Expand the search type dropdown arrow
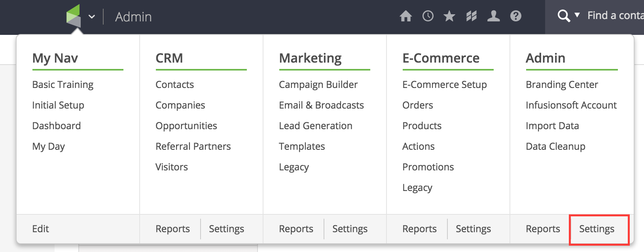Screen dimensions: 644x252 coord(577,15)
